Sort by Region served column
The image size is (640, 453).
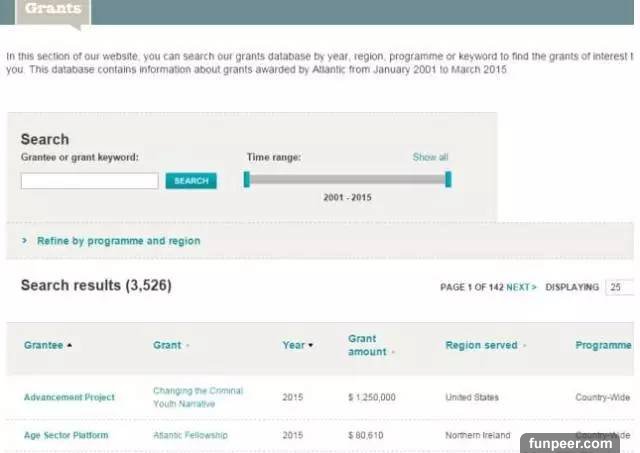pos(484,345)
